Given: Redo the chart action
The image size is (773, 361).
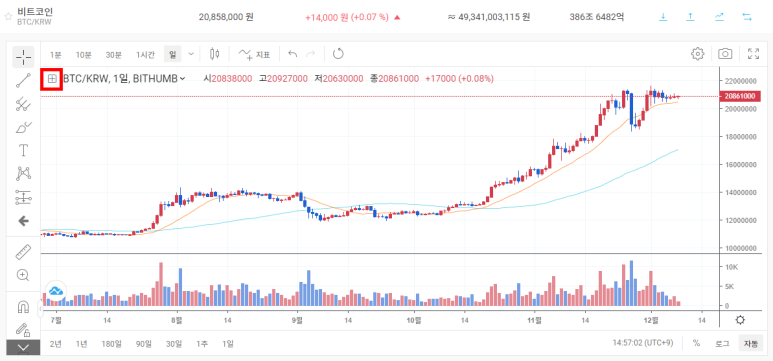Looking at the screenshot, I should [x=311, y=54].
